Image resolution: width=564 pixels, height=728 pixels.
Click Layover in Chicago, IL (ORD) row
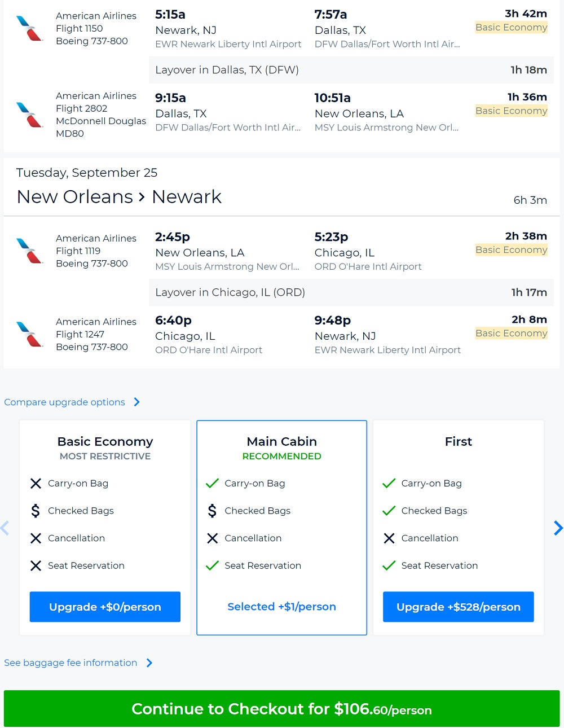point(351,292)
